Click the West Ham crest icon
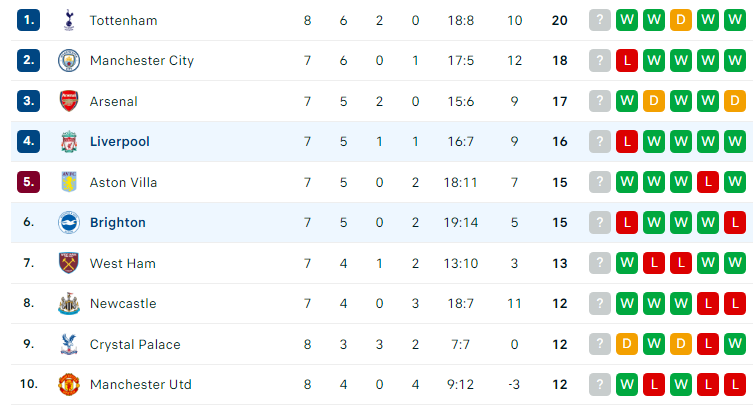 click(69, 263)
